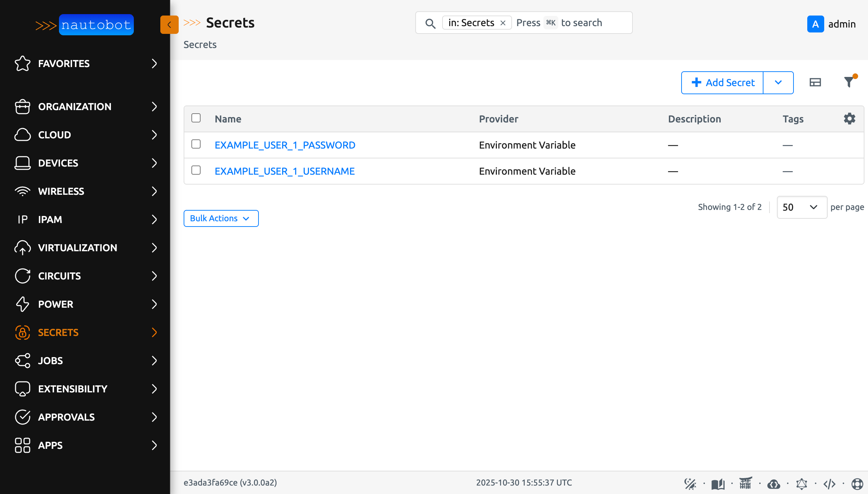Check the EXAMPLE_USER_1_PASSWORD row checkbox
Screen dimensions: 868x494
pyautogui.click(x=196, y=144)
